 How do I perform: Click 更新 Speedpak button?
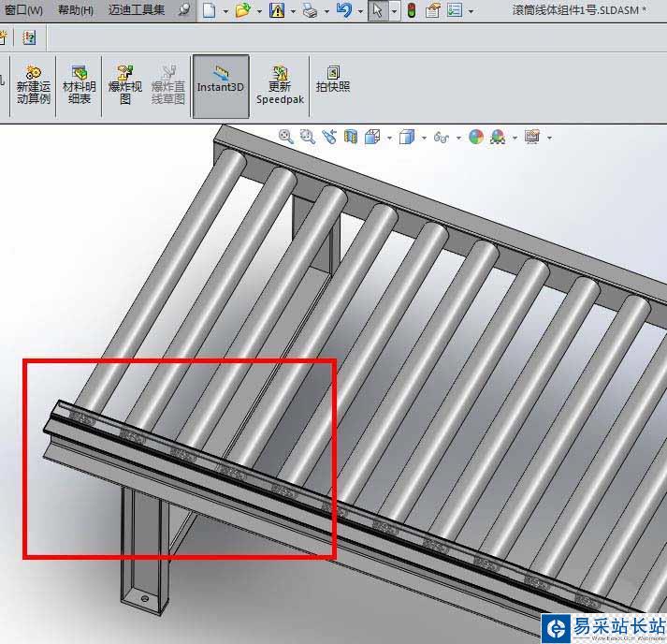[280, 85]
